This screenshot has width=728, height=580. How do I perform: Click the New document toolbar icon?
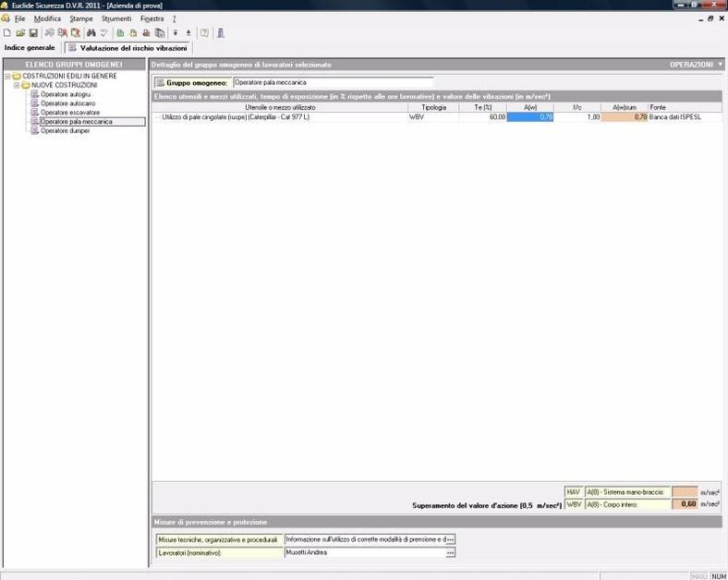click(7, 33)
